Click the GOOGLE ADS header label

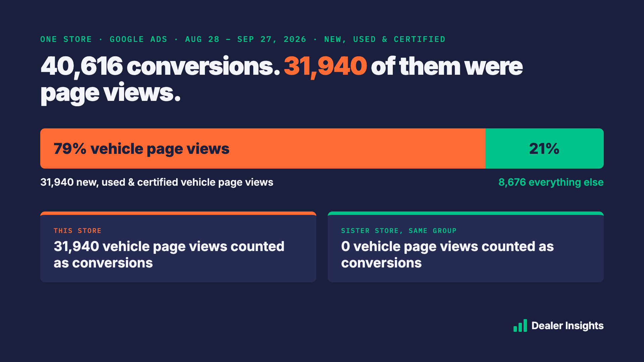[x=138, y=39]
